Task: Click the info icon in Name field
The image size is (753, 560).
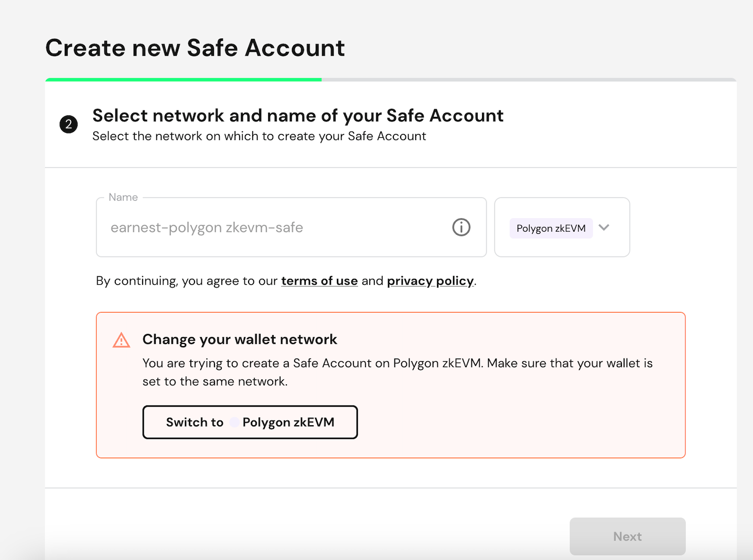Action: 461,228
